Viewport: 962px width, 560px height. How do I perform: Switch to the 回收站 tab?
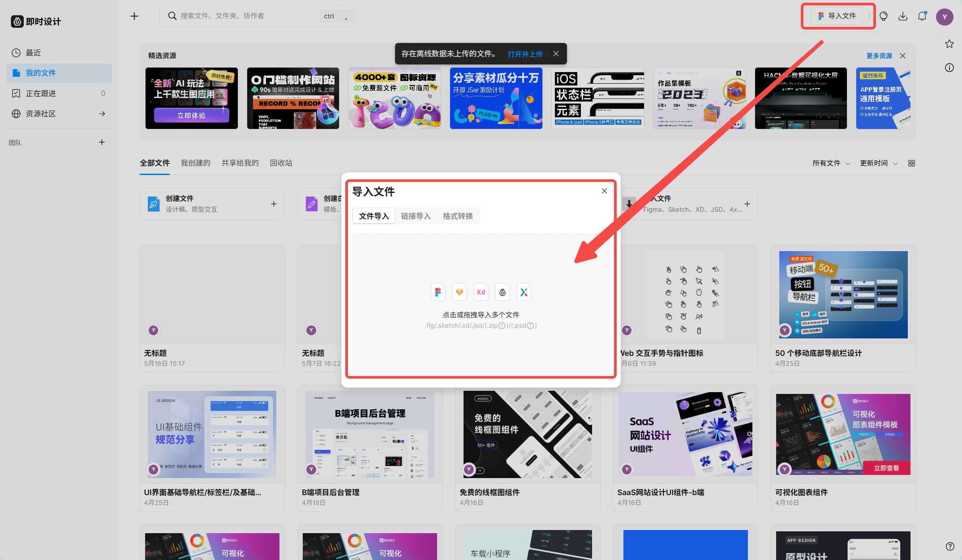[281, 163]
